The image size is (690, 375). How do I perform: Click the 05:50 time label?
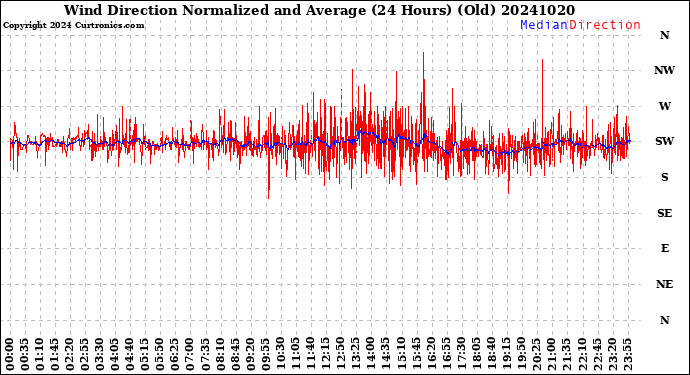(161, 354)
